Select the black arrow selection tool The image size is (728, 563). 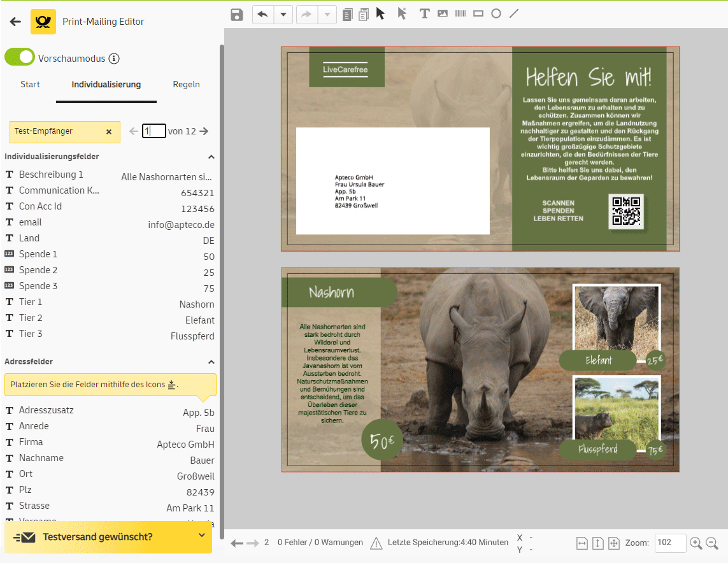(x=381, y=14)
